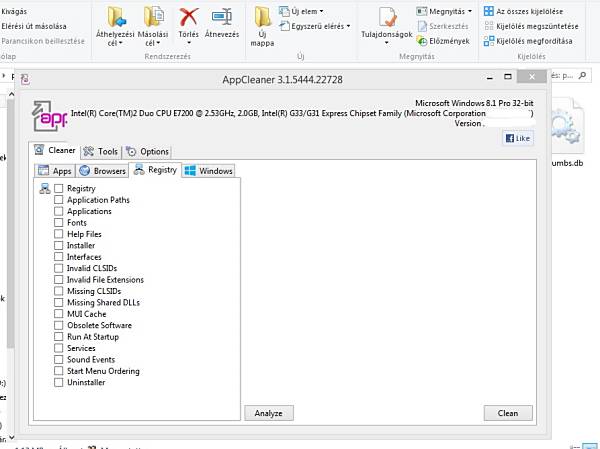Expand the Törlés dropdown arrow
This screenshot has width=600, height=449.
pos(189,43)
